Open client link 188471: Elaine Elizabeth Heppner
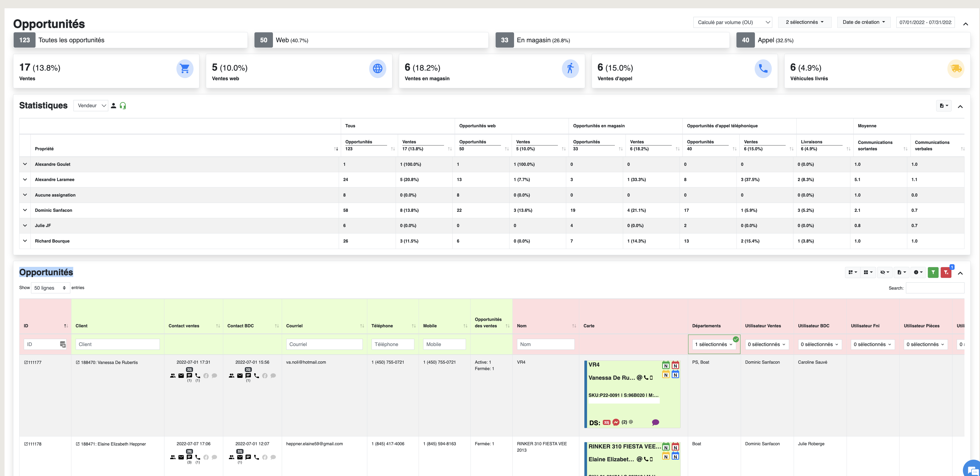 click(111, 444)
